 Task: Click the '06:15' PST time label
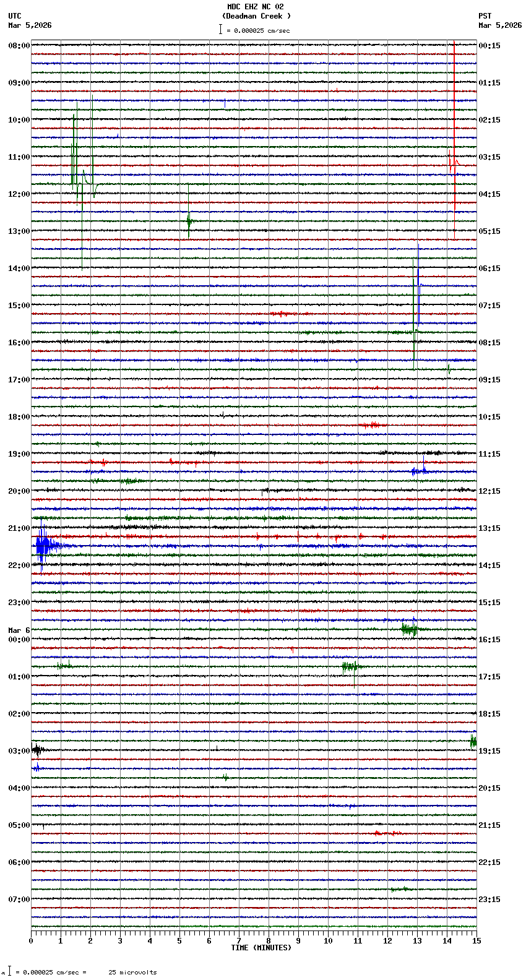click(x=489, y=269)
